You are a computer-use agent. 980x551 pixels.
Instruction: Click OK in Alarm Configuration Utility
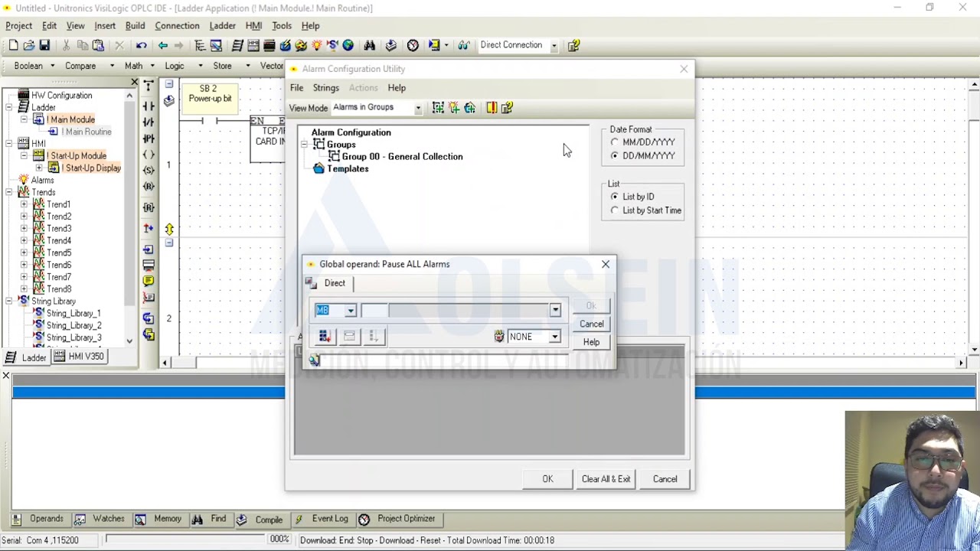[x=547, y=479]
